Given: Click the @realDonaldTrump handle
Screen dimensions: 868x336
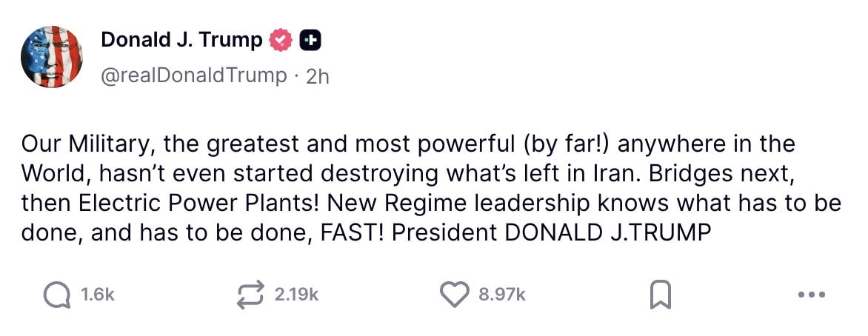Looking at the screenshot, I should click(x=193, y=75).
